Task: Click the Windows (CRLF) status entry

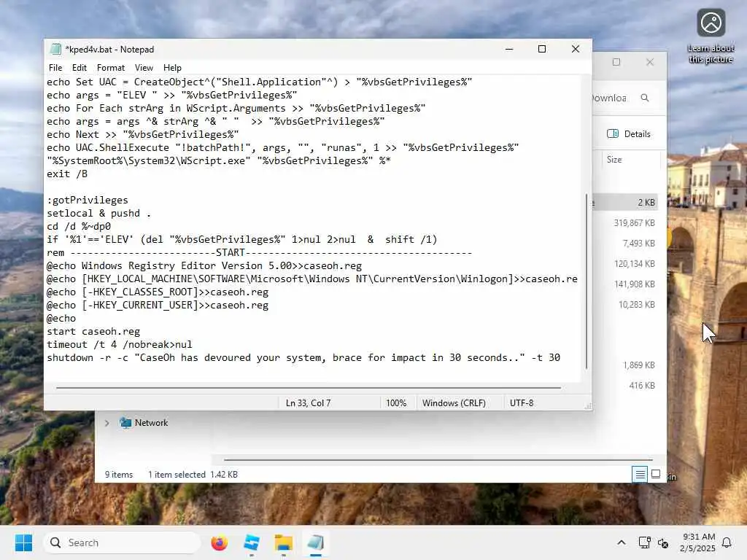Action: tap(454, 402)
